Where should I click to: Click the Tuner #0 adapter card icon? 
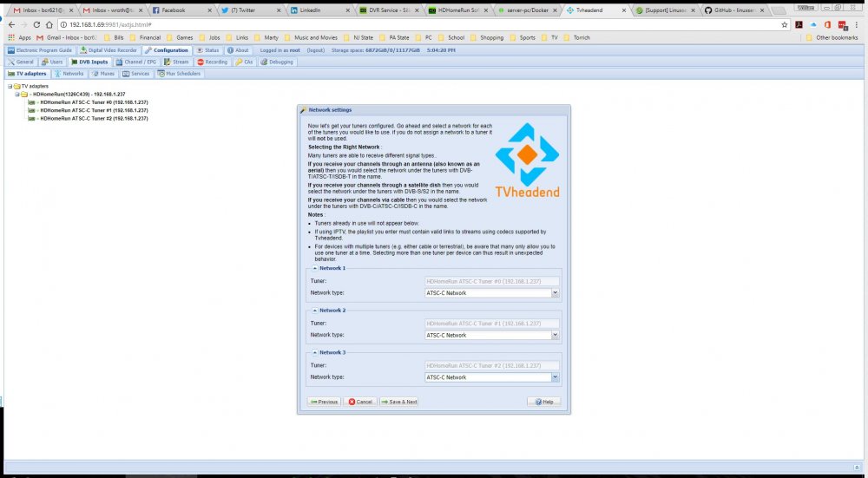pos(31,102)
